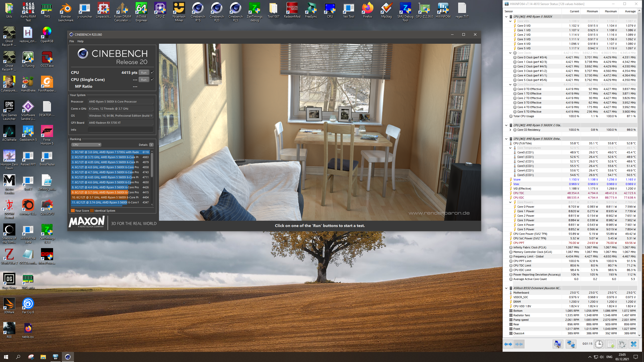
Task: Click the ranking Details arrow toggle
Action: tap(151, 145)
